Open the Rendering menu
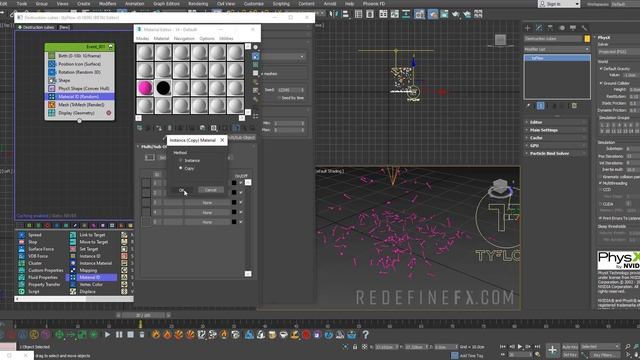 [198, 4]
